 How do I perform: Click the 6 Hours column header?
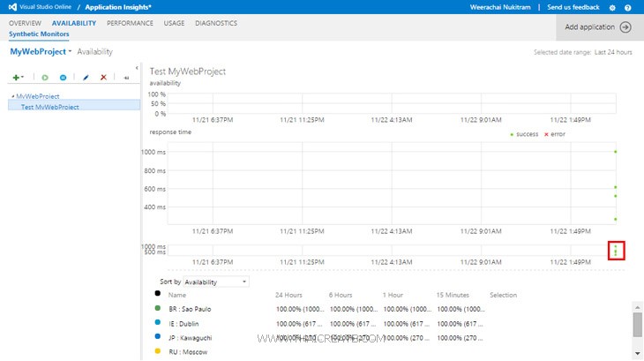click(341, 295)
